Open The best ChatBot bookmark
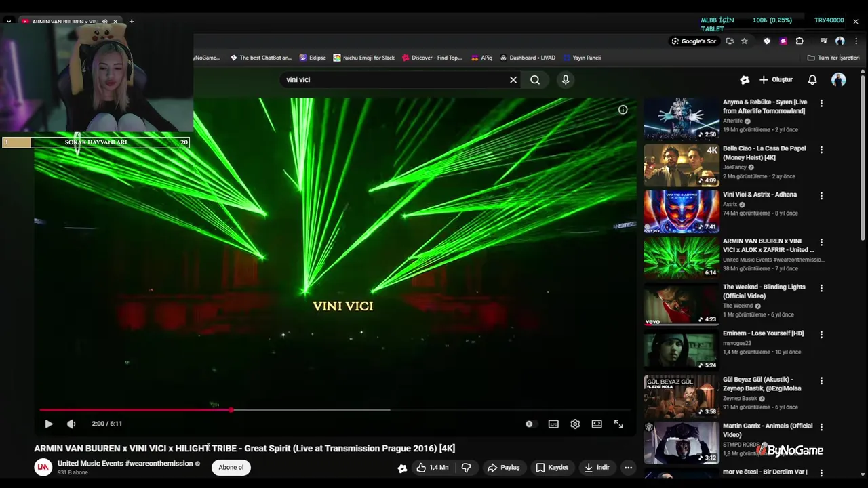Viewport: 868px width, 488px height. [x=261, y=58]
